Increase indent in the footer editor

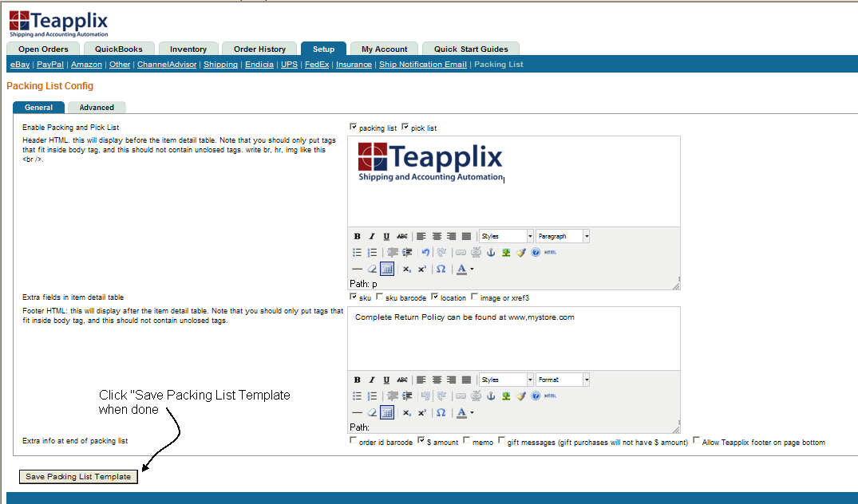click(407, 396)
